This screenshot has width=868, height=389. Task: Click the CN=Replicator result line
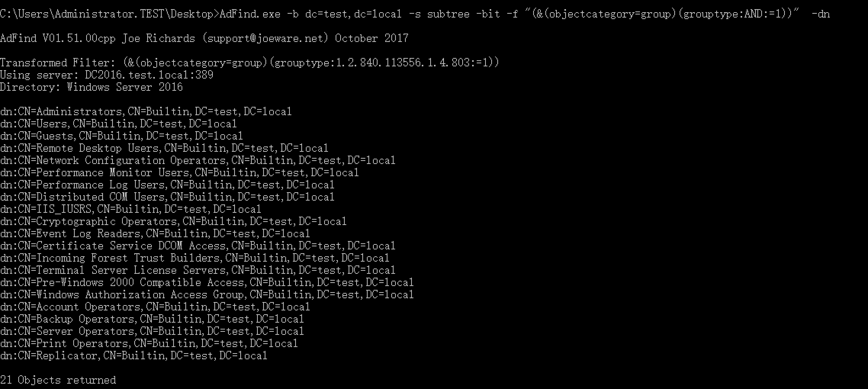pyautogui.click(x=134, y=356)
